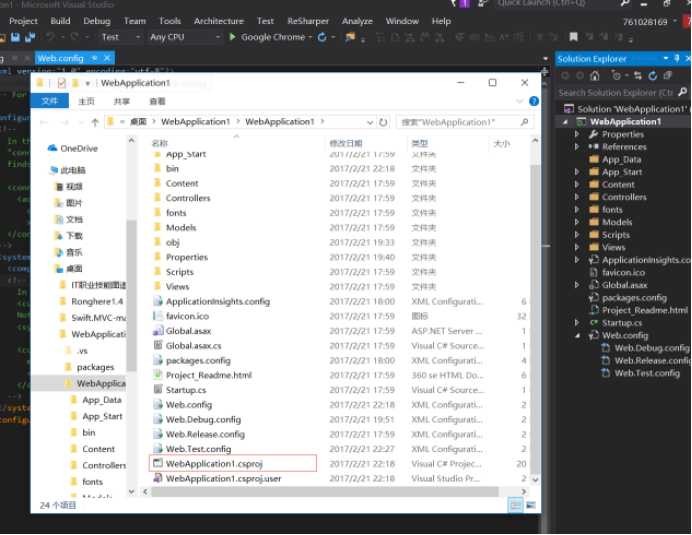Open the 查看 ribbon tab

[157, 101]
